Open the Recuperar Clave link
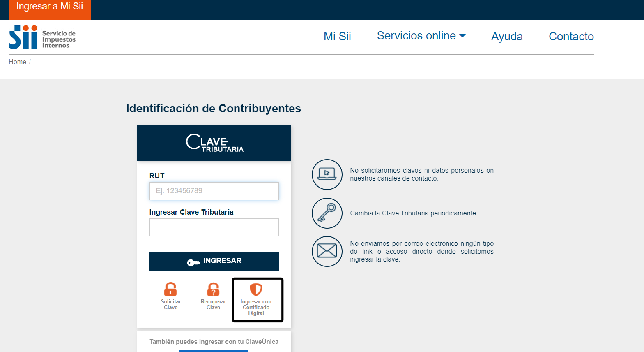This screenshot has width=644, height=352. 213,304
